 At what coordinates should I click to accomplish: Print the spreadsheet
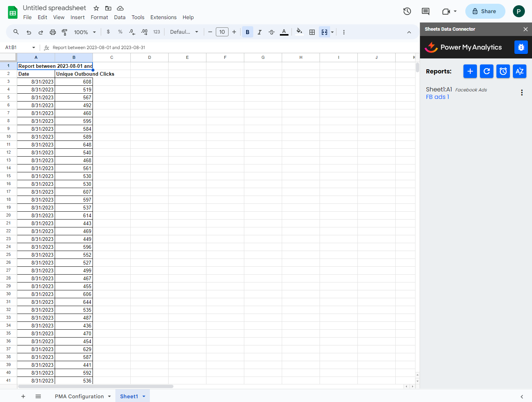(53, 32)
